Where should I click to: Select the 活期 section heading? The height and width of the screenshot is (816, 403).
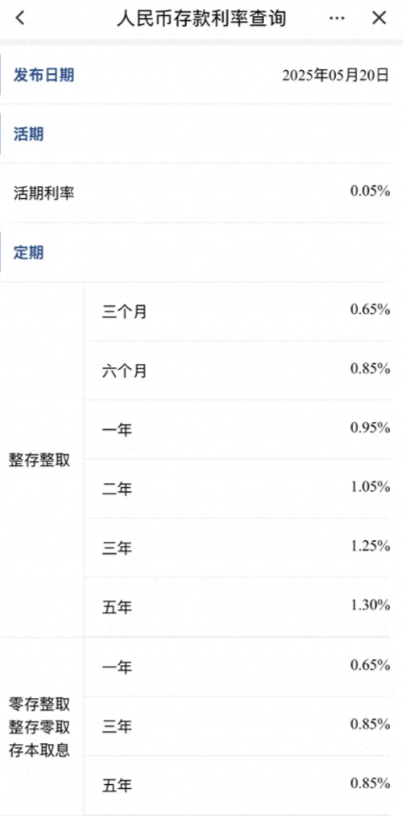point(29,135)
